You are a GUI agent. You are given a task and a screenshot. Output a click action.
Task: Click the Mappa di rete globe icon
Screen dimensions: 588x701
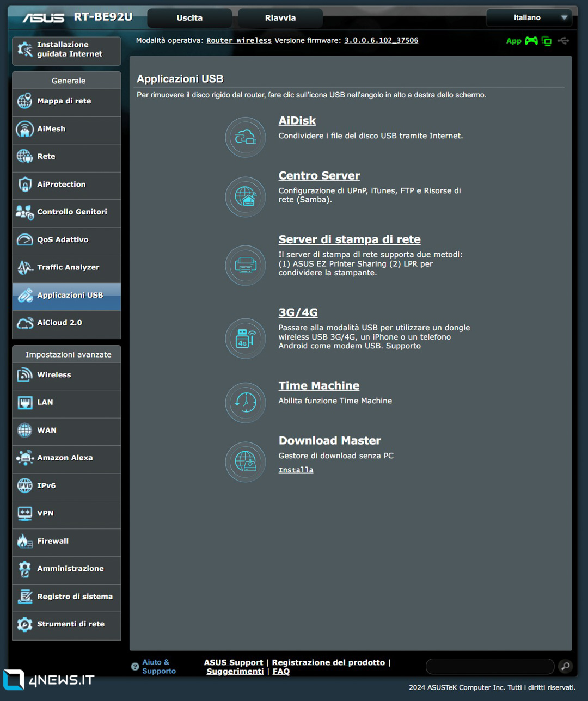(24, 101)
